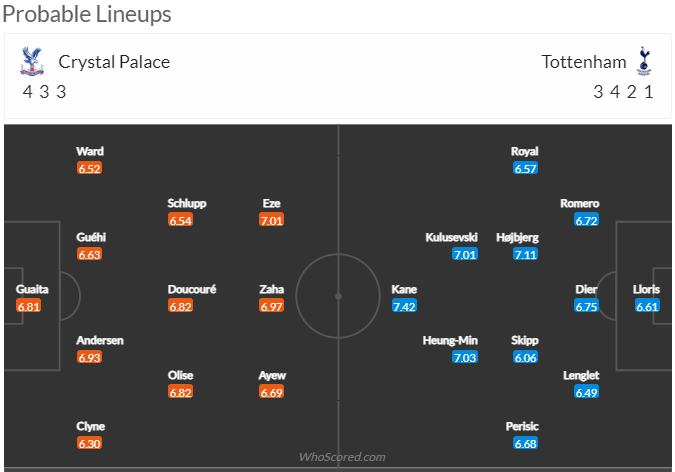This screenshot has width=675, height=472.
Task: Click Clyne's 6.30 rating badge
Action: 89,443
